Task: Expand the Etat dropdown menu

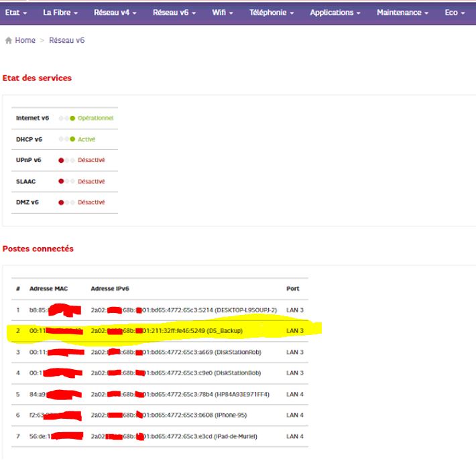Action: tap(16, 13)
